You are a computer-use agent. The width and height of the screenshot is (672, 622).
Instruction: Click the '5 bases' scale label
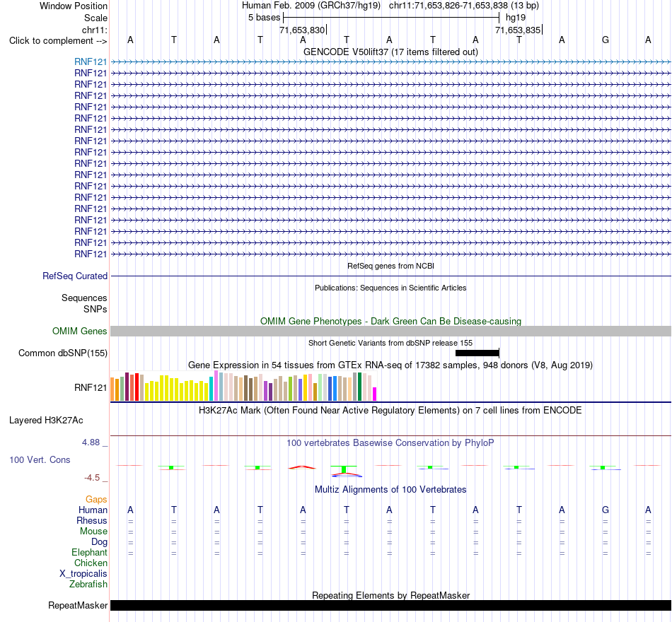pos(264,18)
